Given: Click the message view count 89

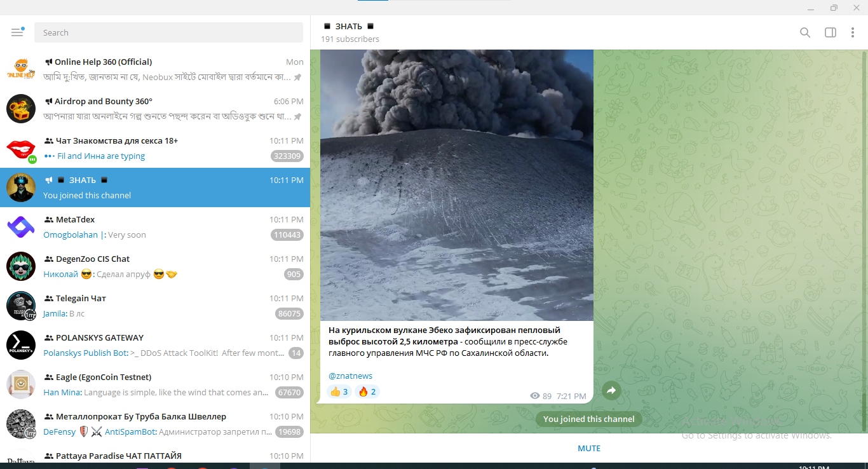Looking at the screenshot, I should point(541,396).
